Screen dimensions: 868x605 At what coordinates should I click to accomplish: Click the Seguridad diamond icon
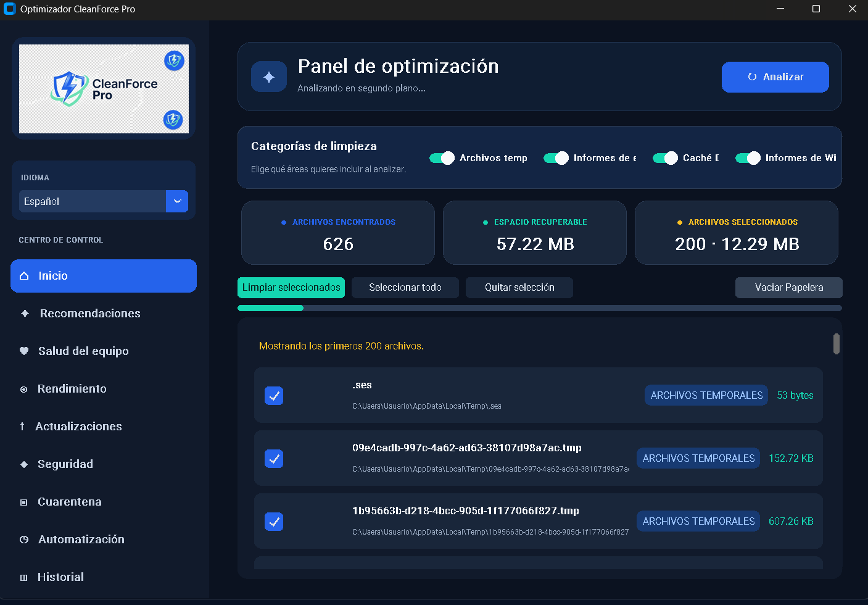pyautogui.click(x=24, y=464)
